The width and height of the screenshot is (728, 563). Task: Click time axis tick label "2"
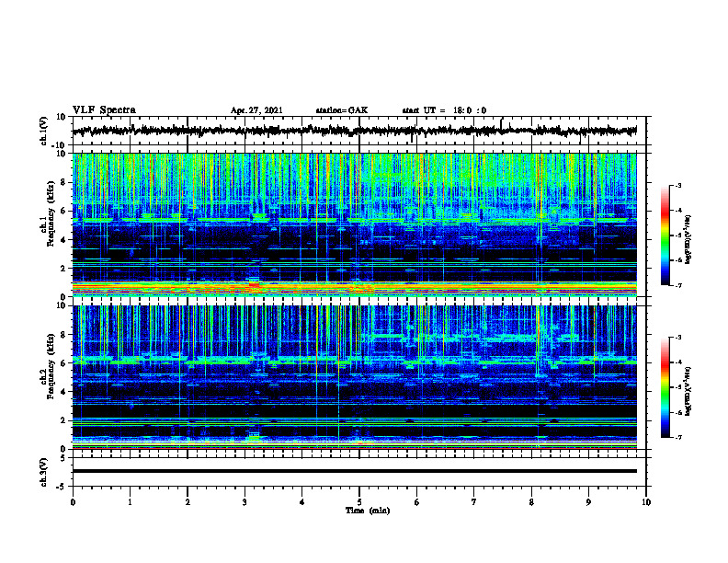[188, 502]
